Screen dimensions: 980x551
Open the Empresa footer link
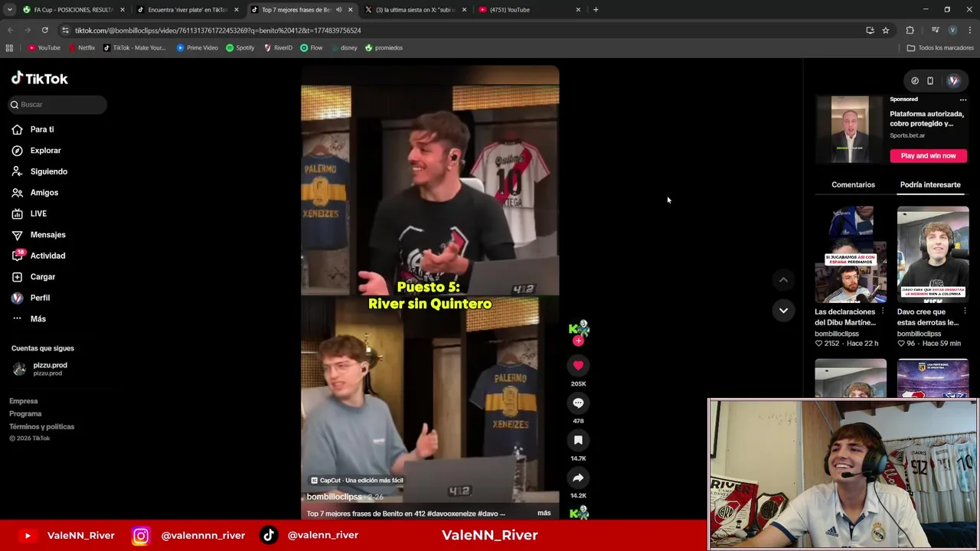point(23,401)
